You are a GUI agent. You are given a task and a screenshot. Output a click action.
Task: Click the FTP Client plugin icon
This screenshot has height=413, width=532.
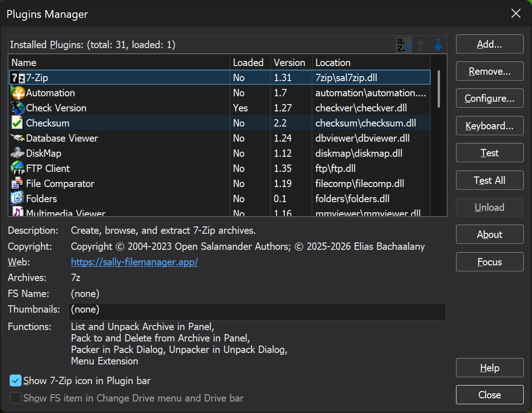click(18, 169)
